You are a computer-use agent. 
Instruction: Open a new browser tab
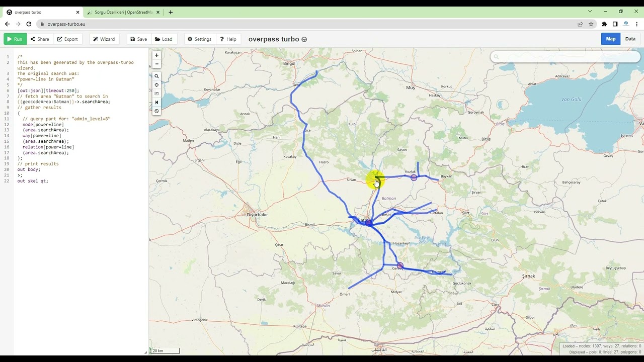[x=171, y=12]
